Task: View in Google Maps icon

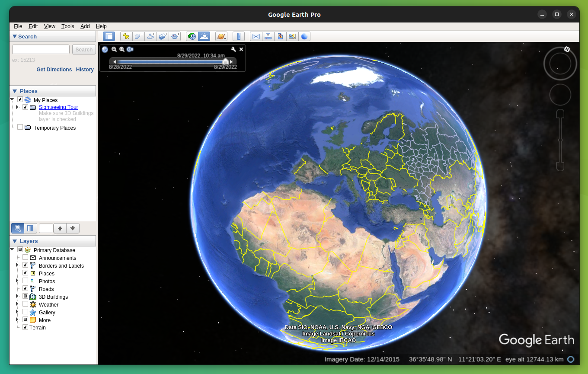Action: tap(292, 36)
